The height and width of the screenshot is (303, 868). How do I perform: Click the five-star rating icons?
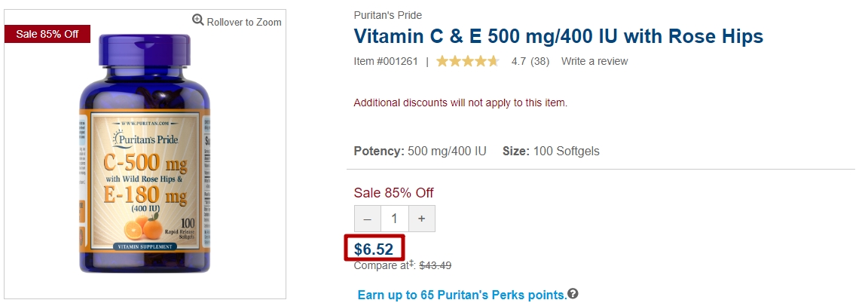pyautogui.click(x=467, y=61)
